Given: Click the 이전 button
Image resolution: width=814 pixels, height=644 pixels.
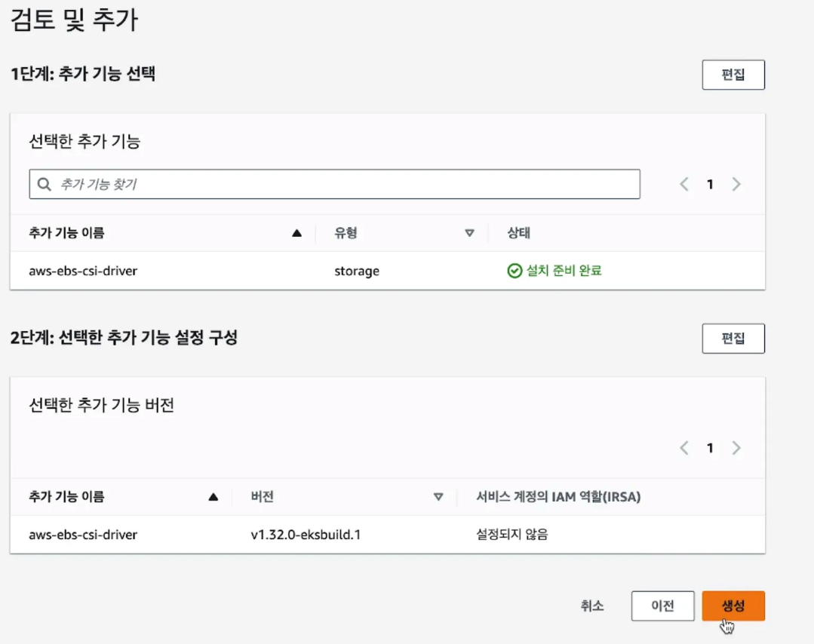Looking at the screenshot, I should (662, 606).
